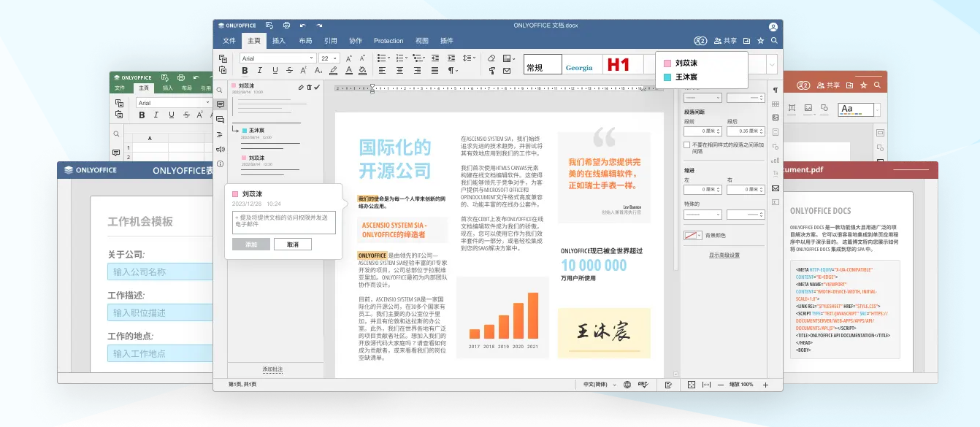The image size is (980, 427).
Task: Redo the action in the document editor
Action: coord(319,26)
